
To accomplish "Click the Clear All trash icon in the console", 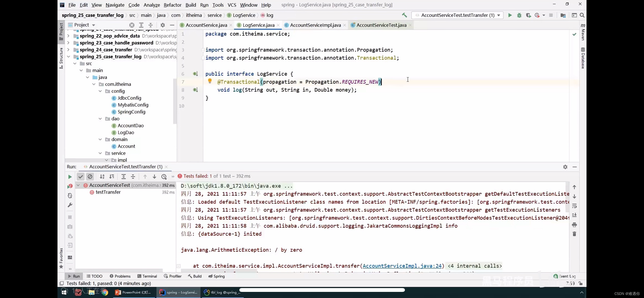I will point(574,234).
